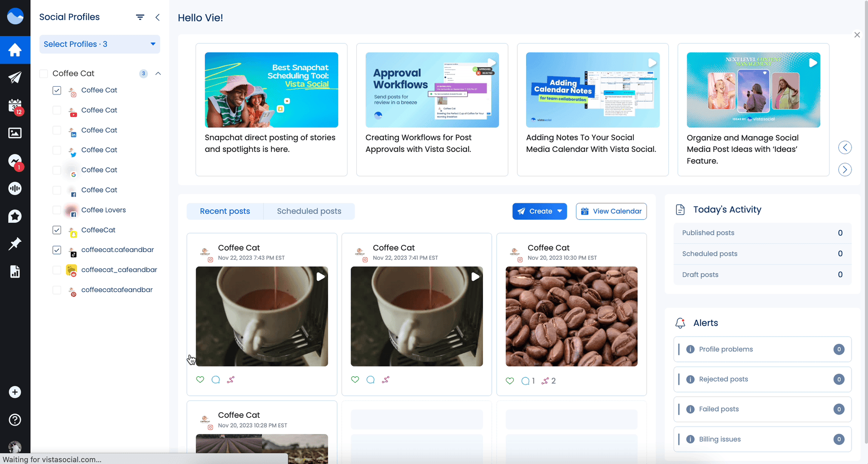Open the help question mark icon
Screen dimensions: 868x464
click(15, 420)
